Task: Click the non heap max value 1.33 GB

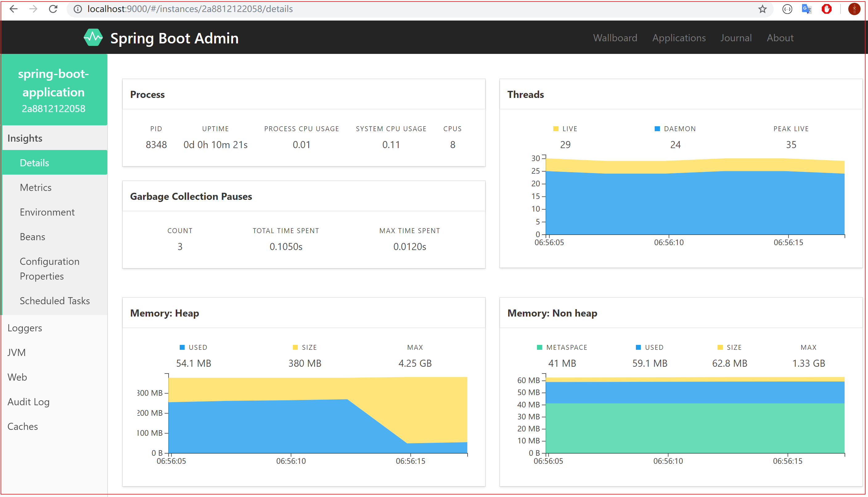Action: 809,363
